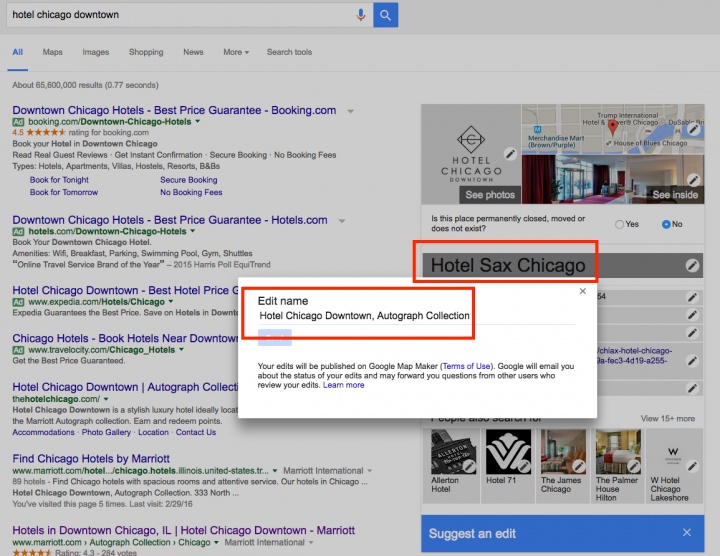Click pencil icon on See inside photo
The image size is (720, 556).
[693, 180]
